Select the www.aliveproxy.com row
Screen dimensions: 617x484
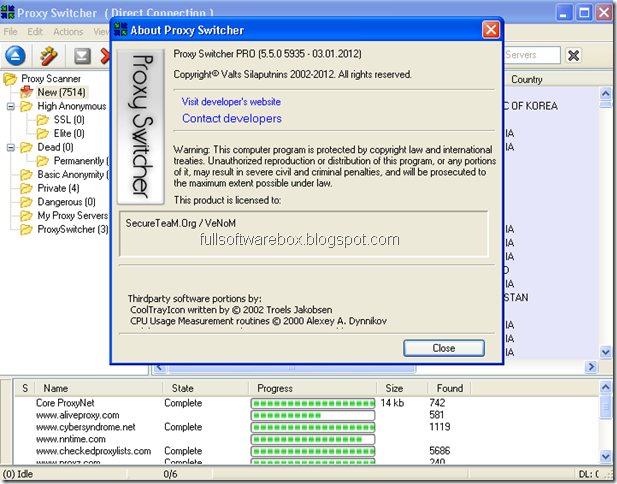[x=307, y=415]
